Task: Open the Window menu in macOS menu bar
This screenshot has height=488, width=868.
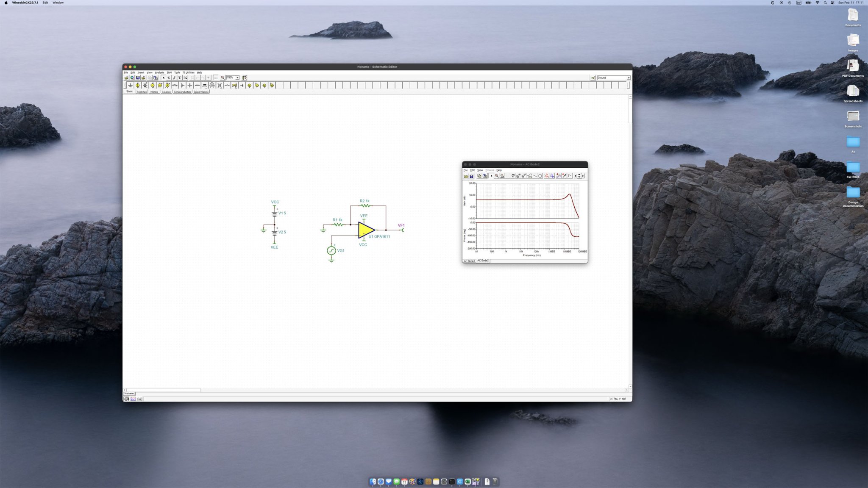Action: (58, 3)
